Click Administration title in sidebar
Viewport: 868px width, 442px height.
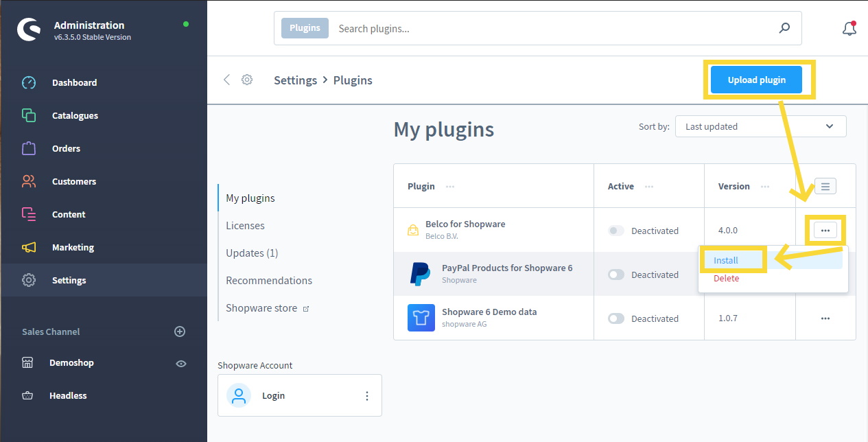pyautogui.click(x=89, y=25)
